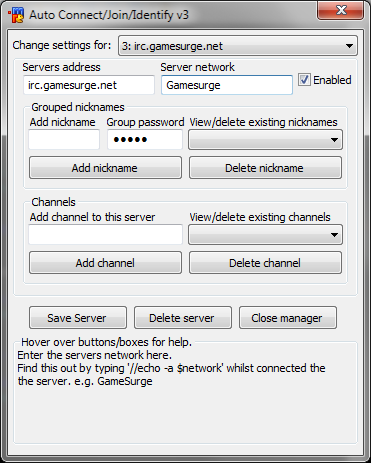The height and width of the screenshot is (463, 371).
Task: Click the Server network field containing Gamesurge
Action: tap(227, 85)
